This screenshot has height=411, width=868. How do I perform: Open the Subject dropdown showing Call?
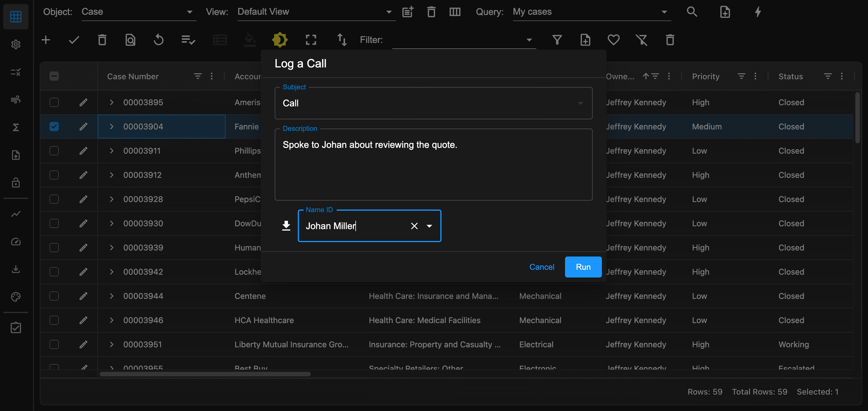coord(433,103)
